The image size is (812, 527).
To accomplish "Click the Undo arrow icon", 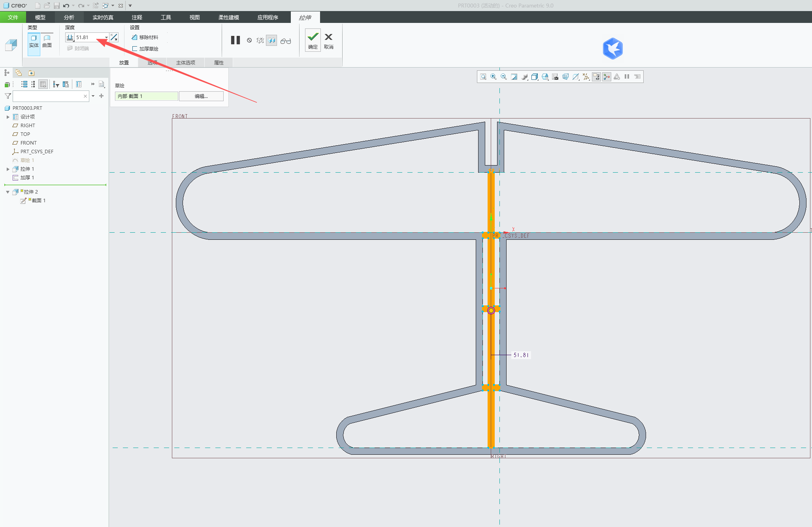I will [x=66, y=6].
